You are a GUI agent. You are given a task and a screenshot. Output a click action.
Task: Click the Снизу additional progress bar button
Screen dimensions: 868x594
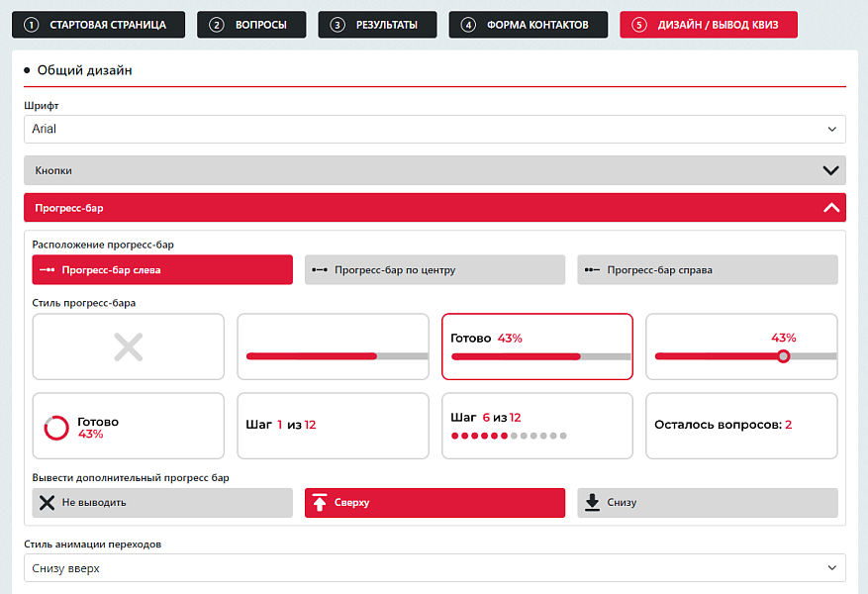point(707,503)
